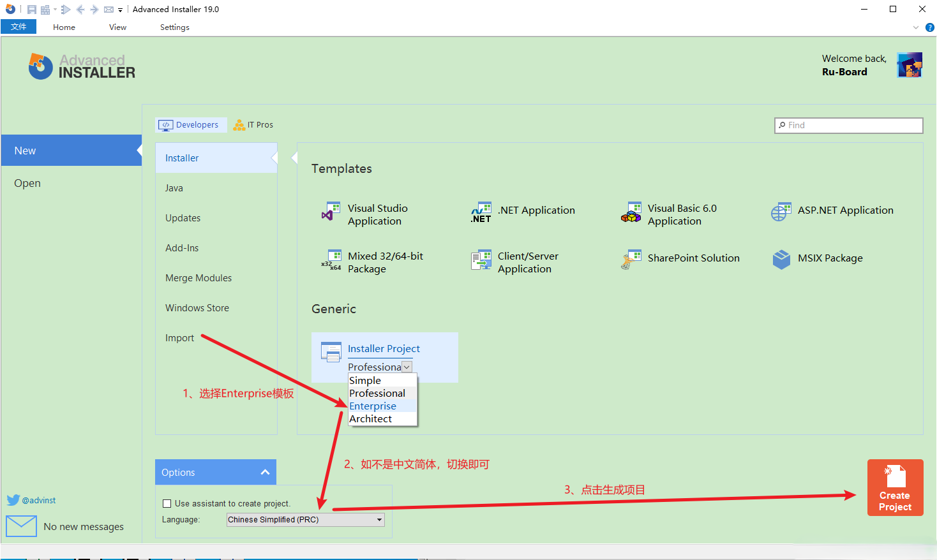Click the Run icon in quick access toolbar
This screenshot has width=937, height=560.
(66, 10)
